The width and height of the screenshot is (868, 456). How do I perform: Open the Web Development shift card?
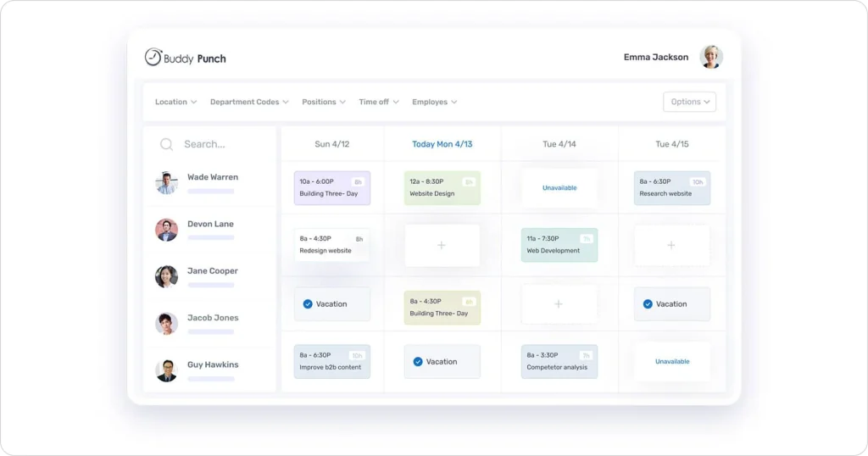point(559,245)
